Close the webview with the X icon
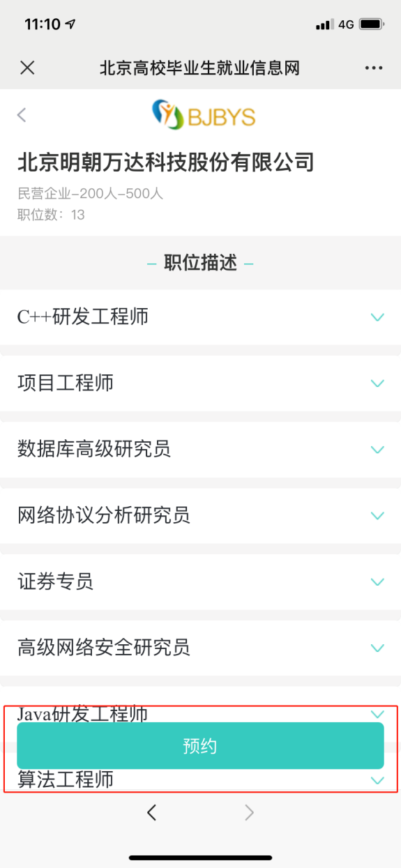 click(x=27, y=68)
